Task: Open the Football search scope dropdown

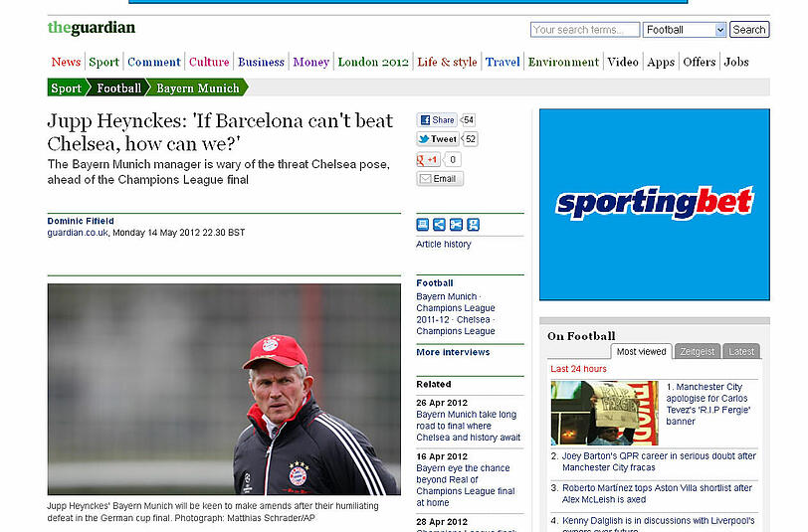Action: click(685, 30)
